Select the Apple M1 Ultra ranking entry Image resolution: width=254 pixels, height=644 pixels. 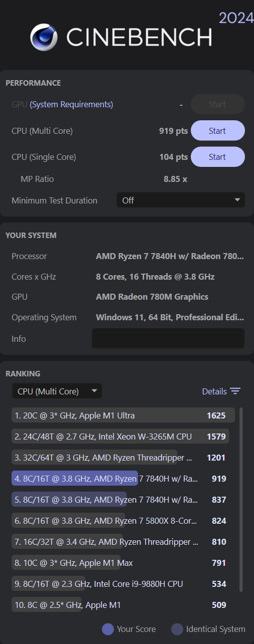point(123,415)
